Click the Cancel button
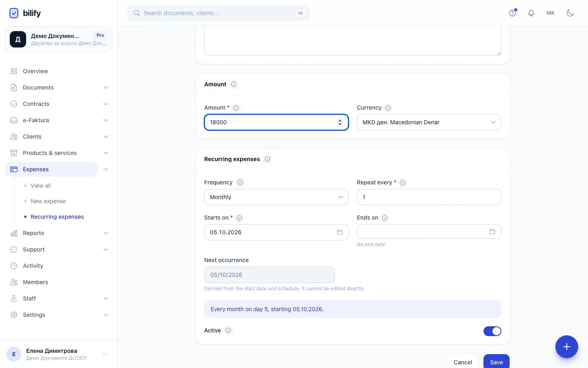The height and width of the screenshot is (368, 588). tap(463, 362)
